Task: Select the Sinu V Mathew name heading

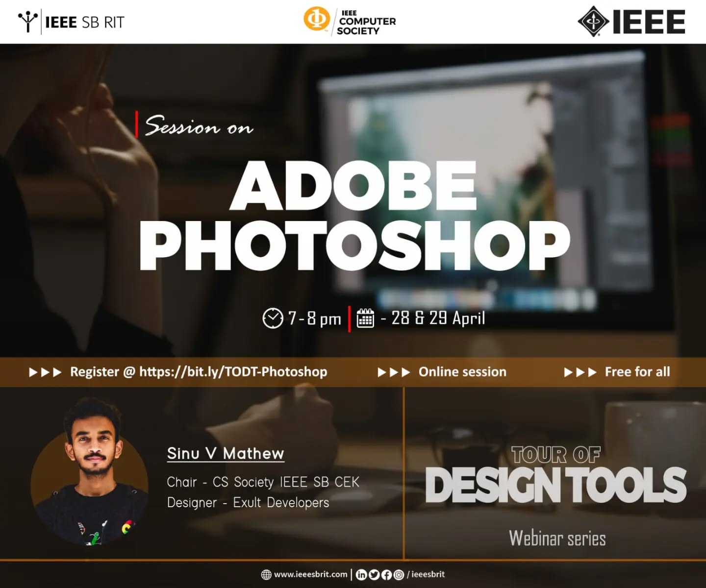Action: [226, 453]
